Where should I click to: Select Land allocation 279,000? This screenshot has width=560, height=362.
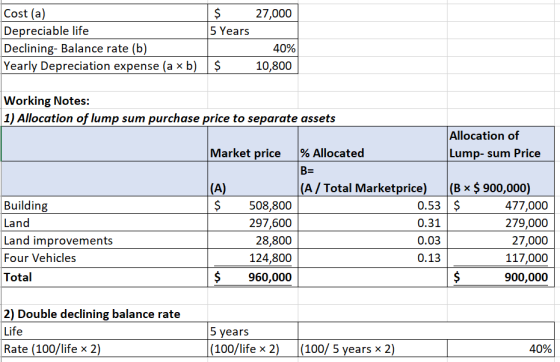(501, 223)
